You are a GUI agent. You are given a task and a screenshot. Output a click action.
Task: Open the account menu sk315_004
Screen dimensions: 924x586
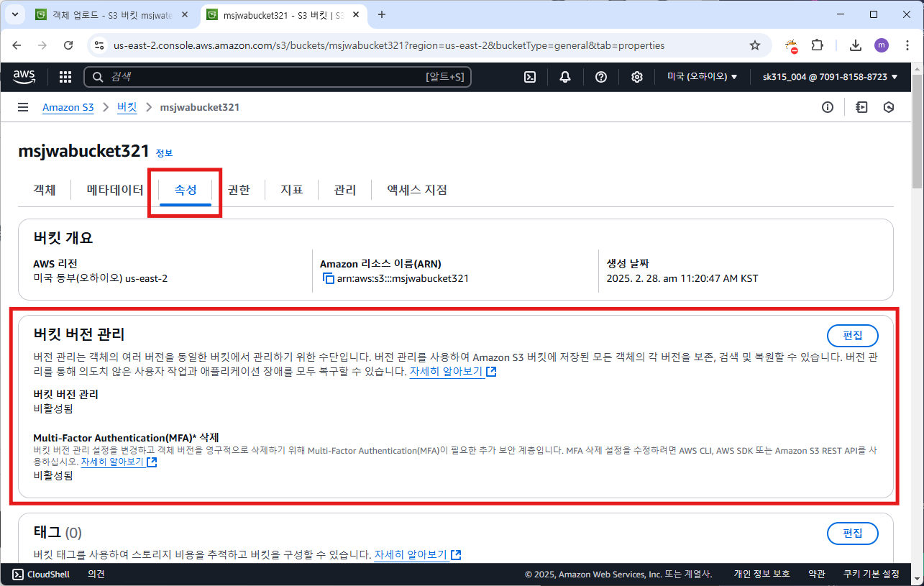831,77
